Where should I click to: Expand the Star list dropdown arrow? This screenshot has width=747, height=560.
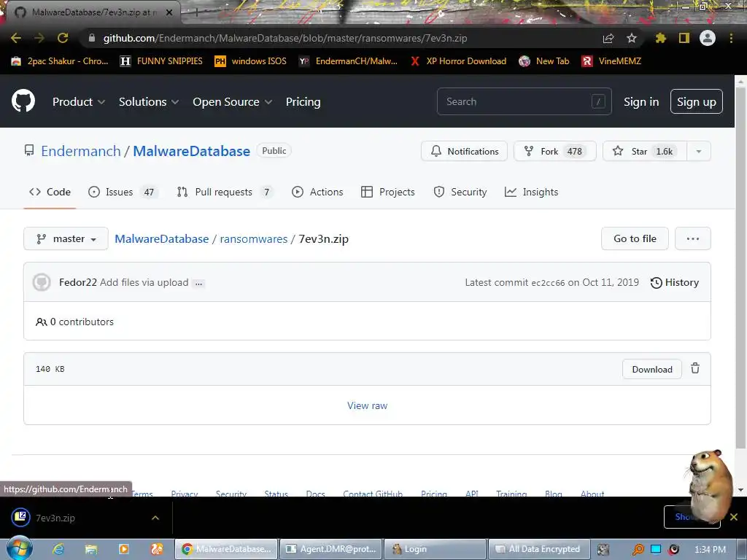(698, 152)
